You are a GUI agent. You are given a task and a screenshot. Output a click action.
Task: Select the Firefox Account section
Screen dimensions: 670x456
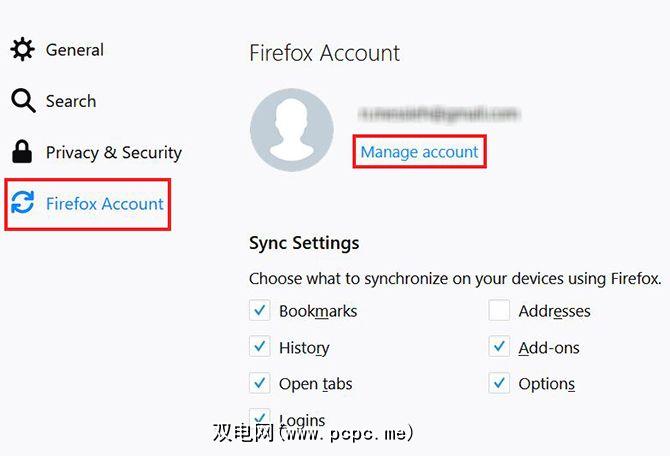point(104,204)
